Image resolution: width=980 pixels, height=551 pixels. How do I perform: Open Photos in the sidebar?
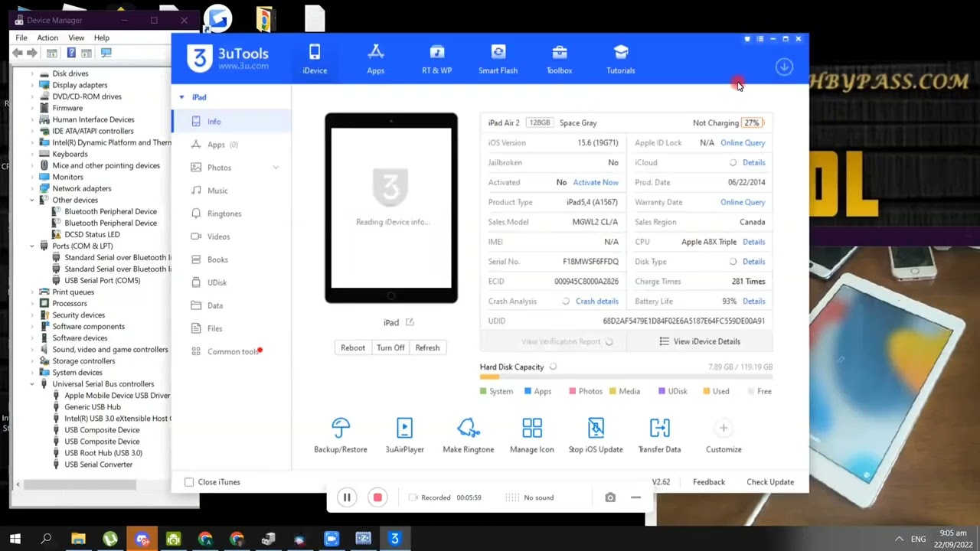pyautogui.click(x=219, y=168)
